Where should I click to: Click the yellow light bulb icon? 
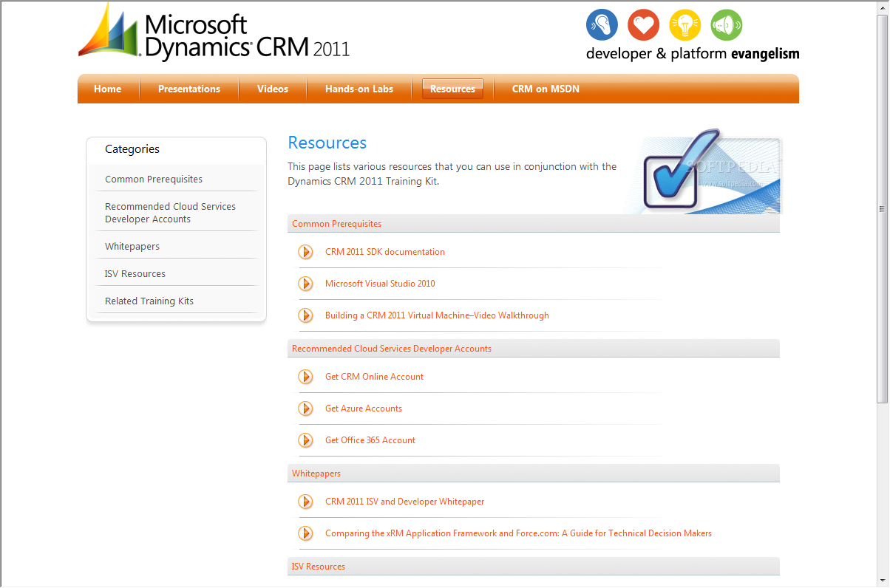point(685,25)
